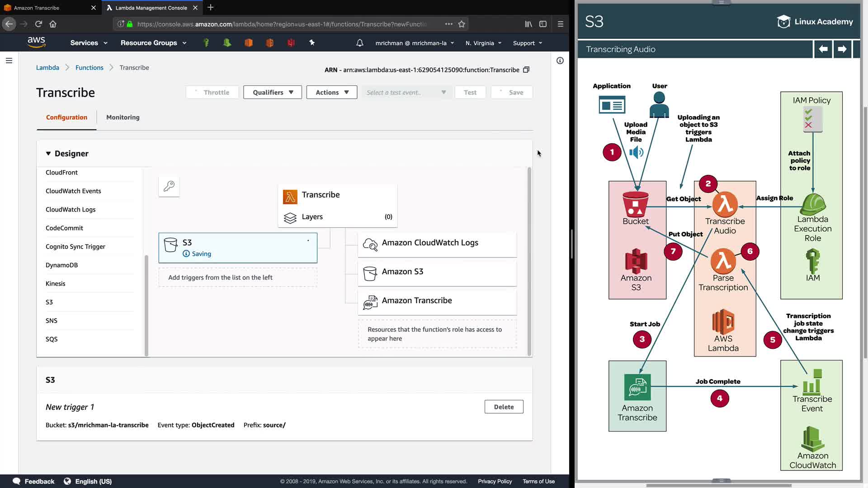
Task: Click the key permissions icon in Designer
Action: (169, 186)
